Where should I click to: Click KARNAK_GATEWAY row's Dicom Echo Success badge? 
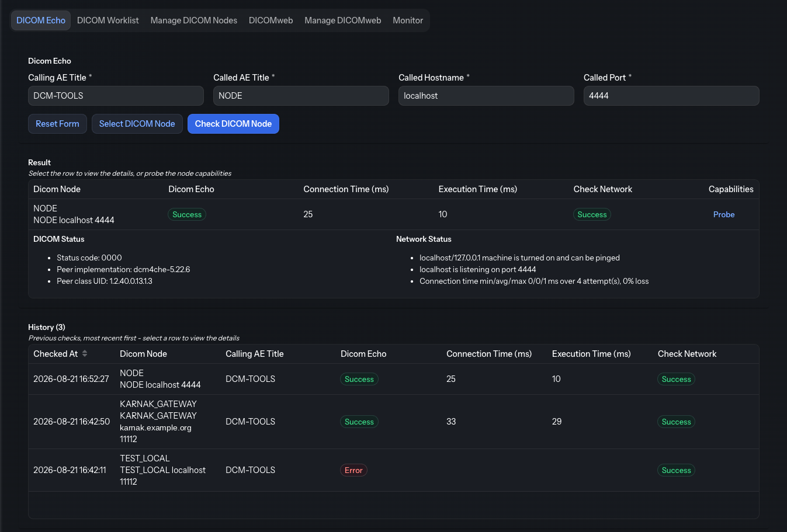(359, 422)
